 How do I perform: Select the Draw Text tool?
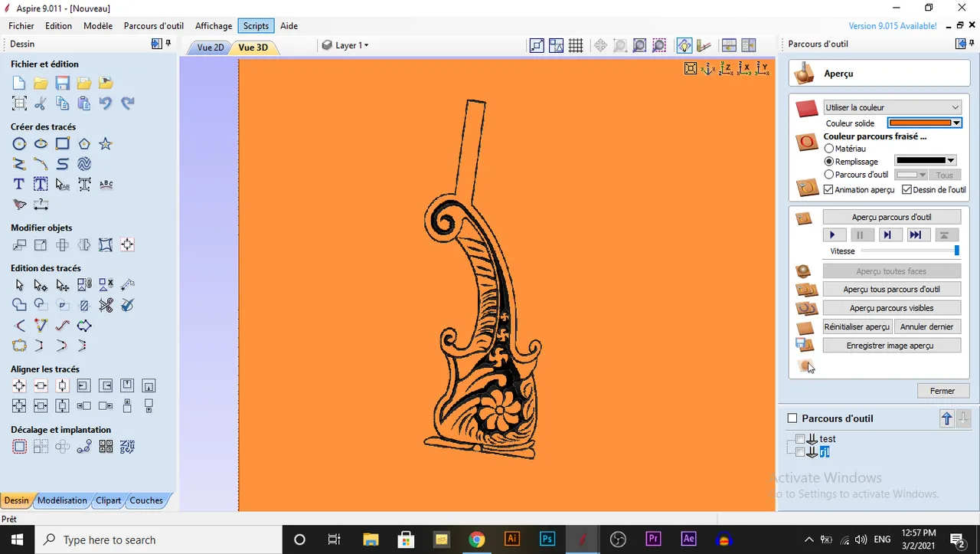click(x=19, y=184)
